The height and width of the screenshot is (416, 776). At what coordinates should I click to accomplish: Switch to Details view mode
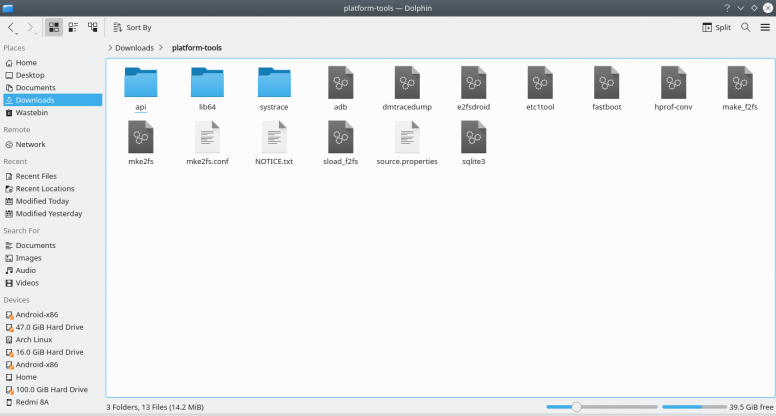click(93, 27)
